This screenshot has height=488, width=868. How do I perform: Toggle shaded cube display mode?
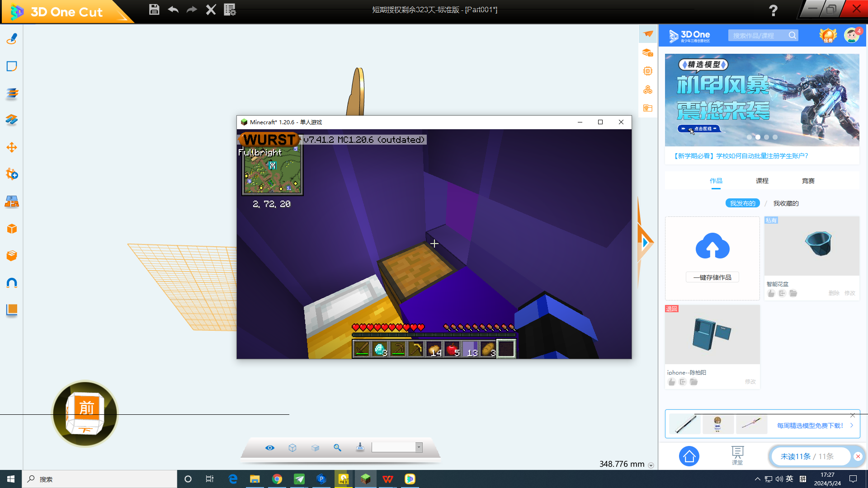point(315,448)
